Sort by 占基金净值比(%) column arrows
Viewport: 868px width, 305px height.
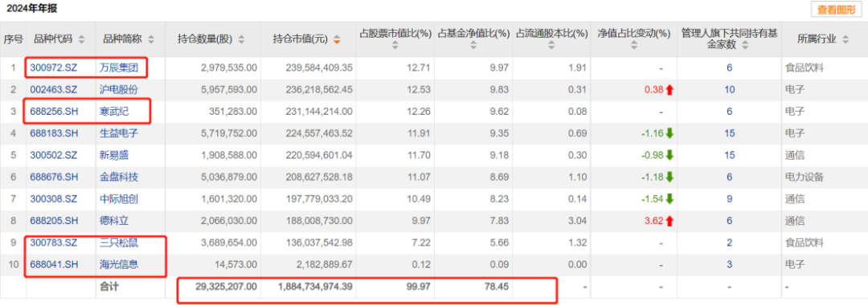coord(473,45)
